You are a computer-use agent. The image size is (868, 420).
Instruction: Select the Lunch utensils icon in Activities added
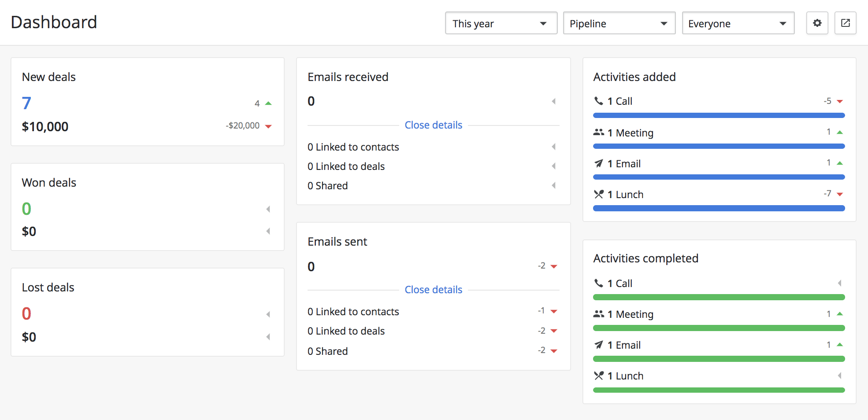pyautogui.click(x=598, y=194)
